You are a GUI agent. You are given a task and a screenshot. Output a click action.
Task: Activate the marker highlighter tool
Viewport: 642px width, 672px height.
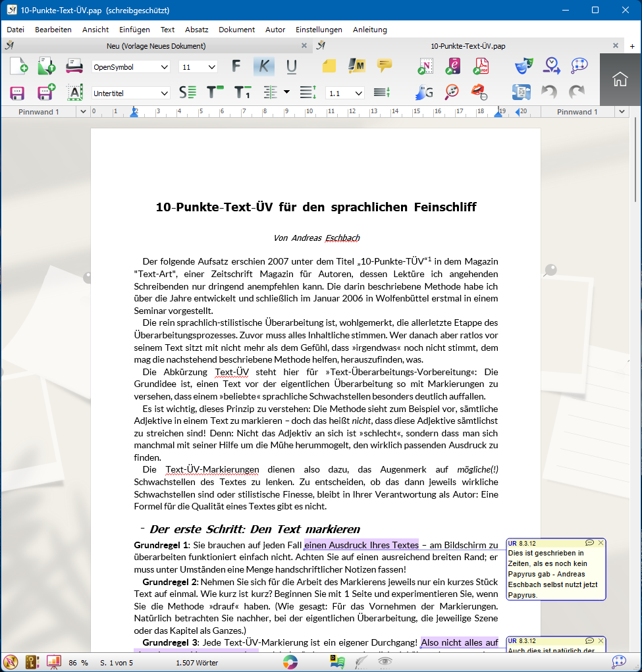click(x=356, y=66)
